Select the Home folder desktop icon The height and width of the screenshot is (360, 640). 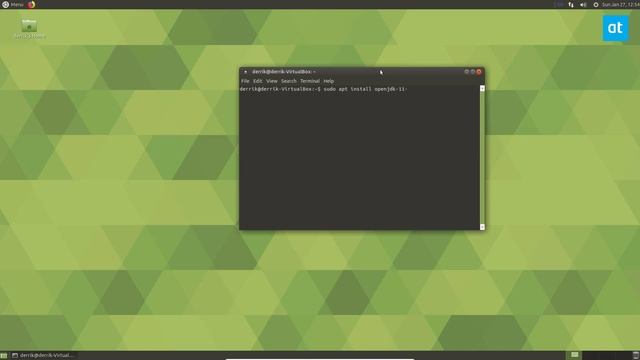click(29, 29)
